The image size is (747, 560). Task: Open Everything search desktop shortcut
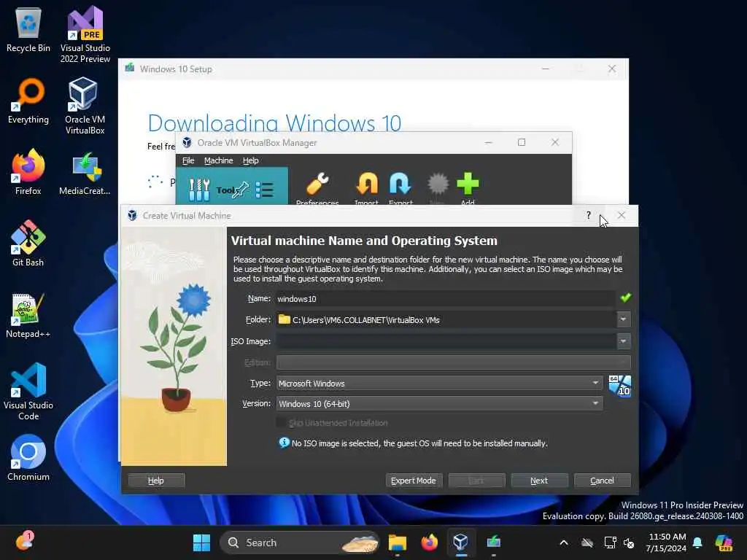click(x=28, y=101)
